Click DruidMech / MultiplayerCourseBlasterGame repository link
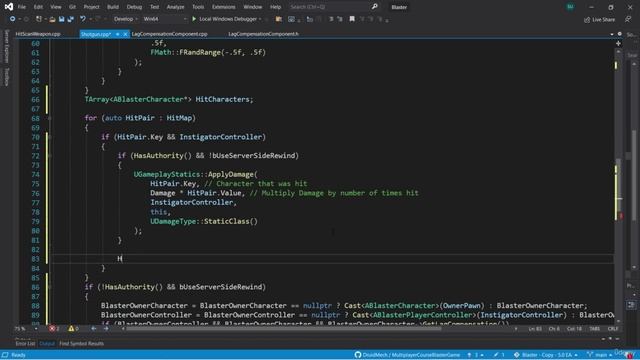 point(411,355)
